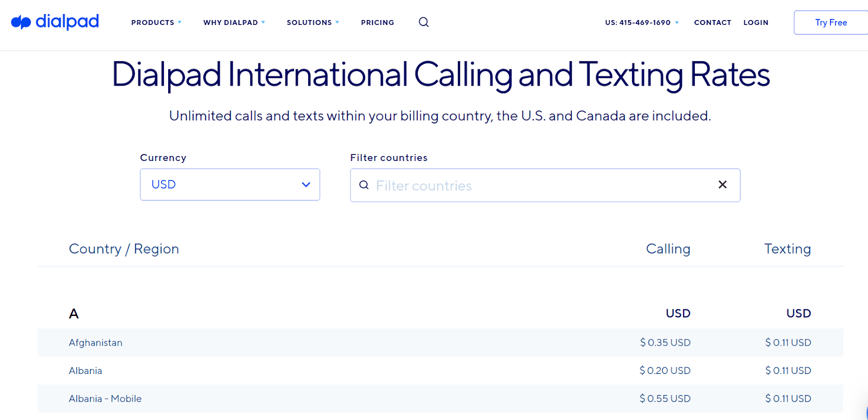
Task: Click Albania - Mobile calling rate $0.55 USD
Action: click(x=665, y=399)
